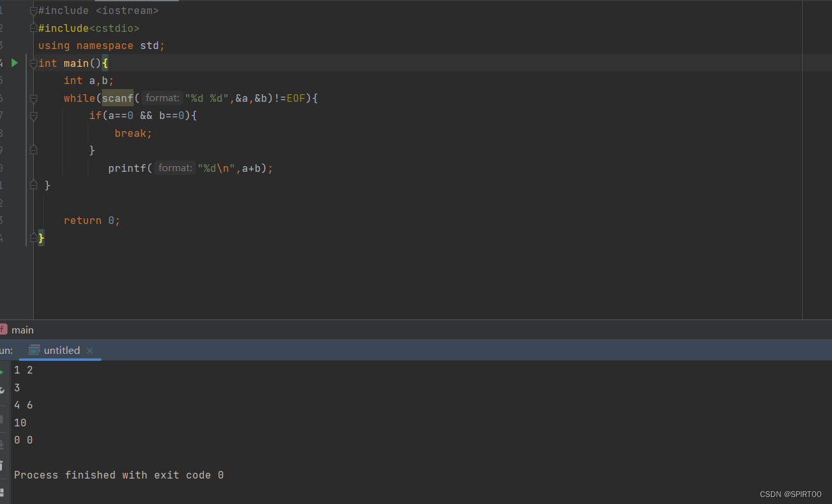This screenshot has width=832, height=504.
Task: Click the EOF constant in the while condition
Action: [x=296, y=98]
